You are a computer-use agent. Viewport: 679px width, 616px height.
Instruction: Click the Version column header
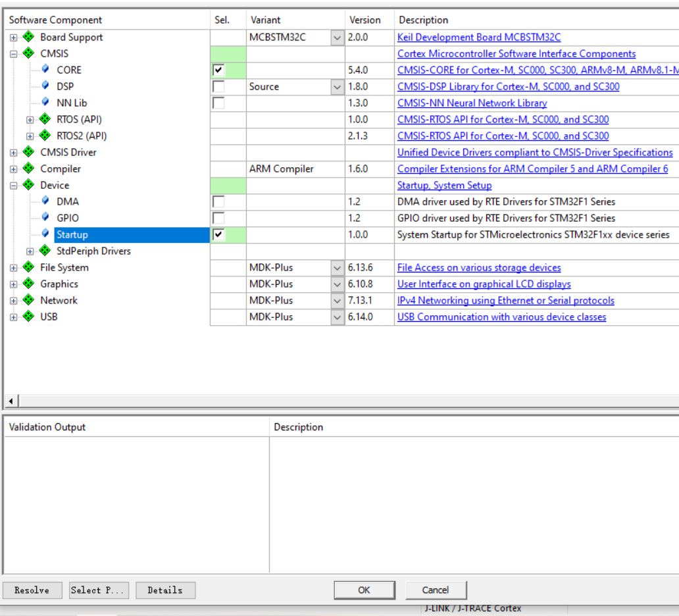[369, 20]
